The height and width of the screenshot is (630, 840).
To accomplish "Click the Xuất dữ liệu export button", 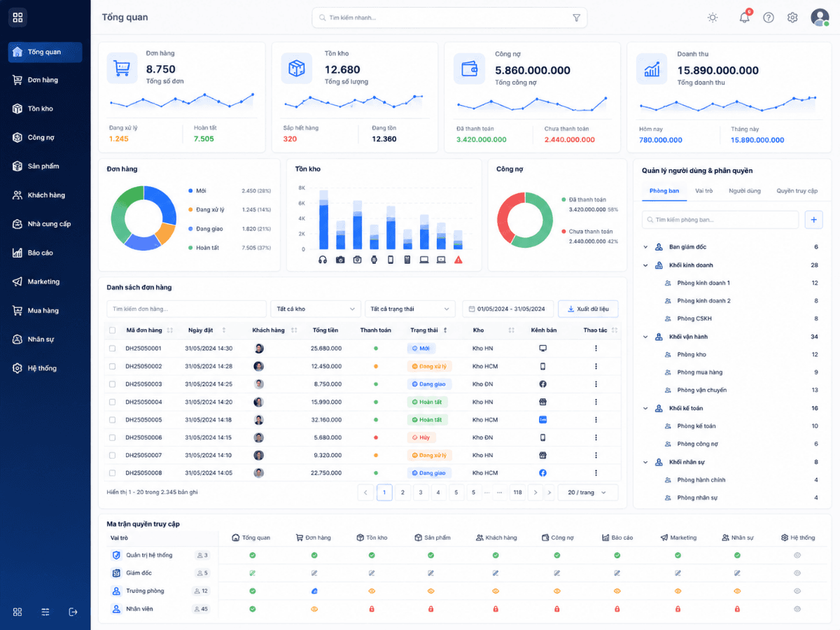I will [588, 309].
